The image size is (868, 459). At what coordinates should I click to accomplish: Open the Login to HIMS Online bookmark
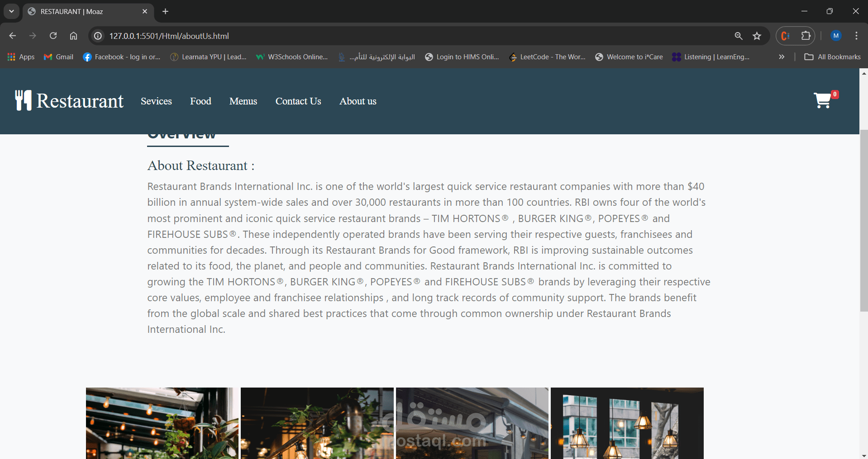coord(462,57)
